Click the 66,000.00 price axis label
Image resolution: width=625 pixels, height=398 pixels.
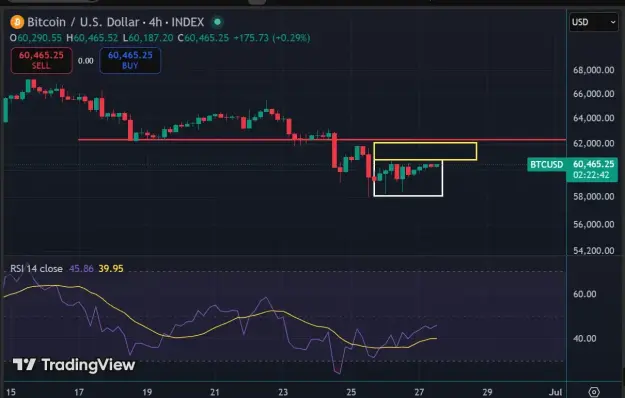tap(594, 94)
